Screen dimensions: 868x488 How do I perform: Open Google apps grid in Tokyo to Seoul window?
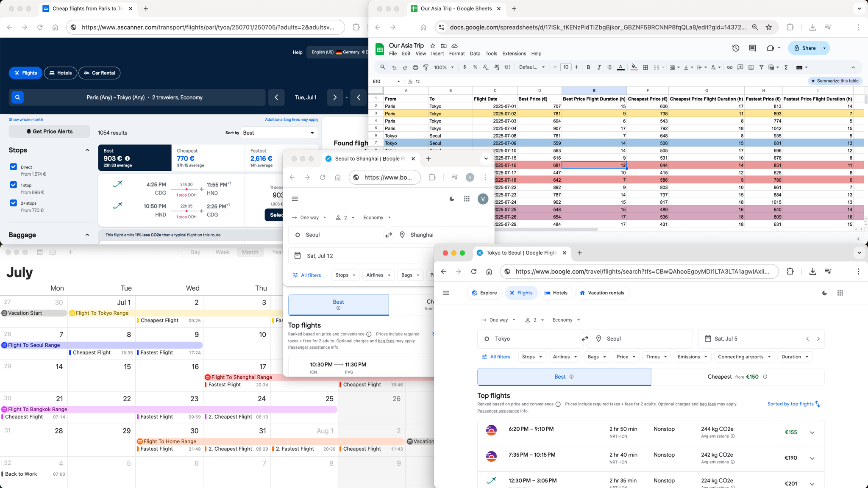coord(840,293)
